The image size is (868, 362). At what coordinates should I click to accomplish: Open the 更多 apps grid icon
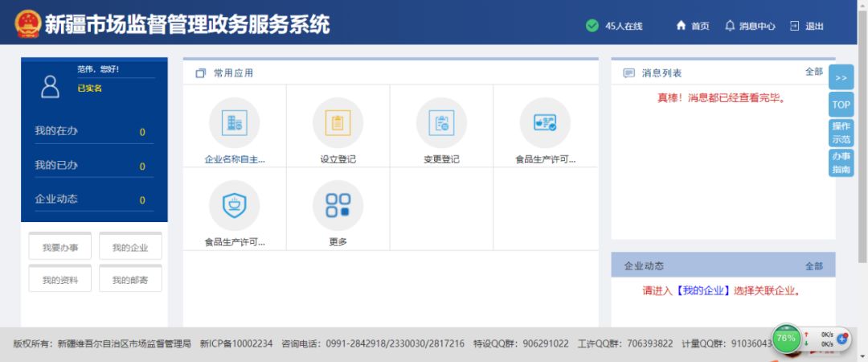[338, 206]
